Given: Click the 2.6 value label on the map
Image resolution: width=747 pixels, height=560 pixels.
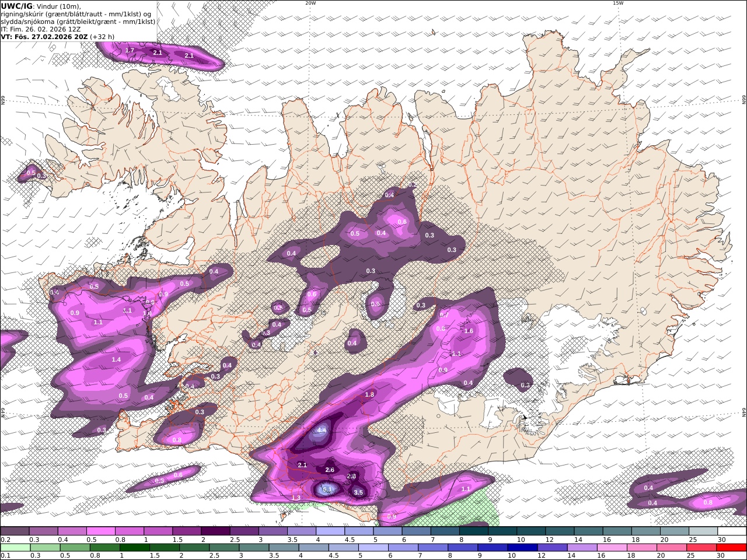Looking at the screenshot, I should tap(330, 470).
